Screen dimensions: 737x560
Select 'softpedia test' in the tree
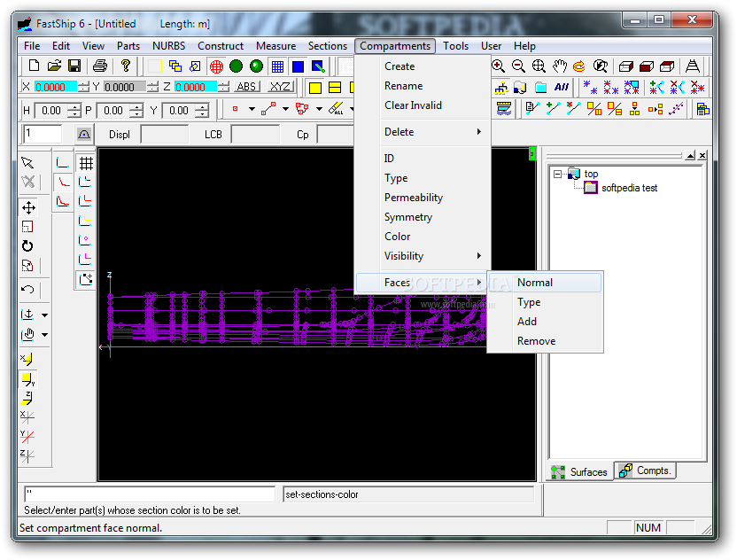tap(629, 188)
